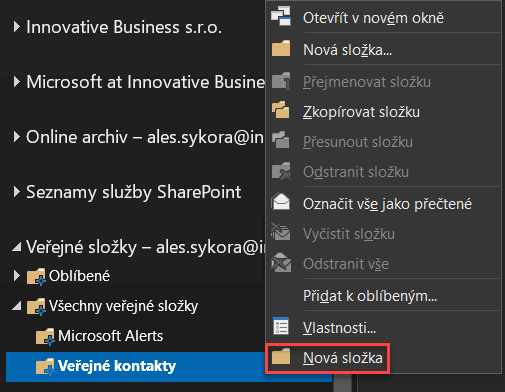Click the Vlastnosti properties list icon
The width and height of the screenshot is (505, 392).
coord(281,326)
